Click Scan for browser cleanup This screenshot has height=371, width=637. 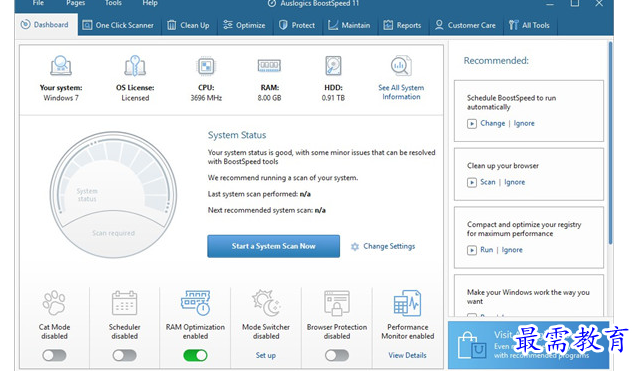click(488, 182)
